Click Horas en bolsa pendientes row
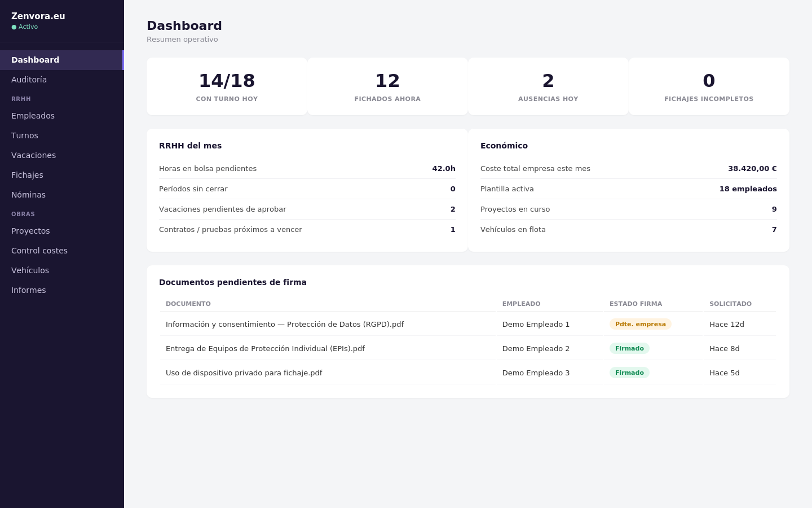 pos(307,169)
